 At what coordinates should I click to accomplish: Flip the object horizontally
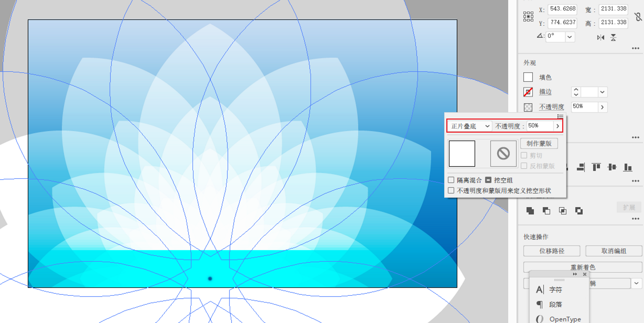tap(601, 38)
